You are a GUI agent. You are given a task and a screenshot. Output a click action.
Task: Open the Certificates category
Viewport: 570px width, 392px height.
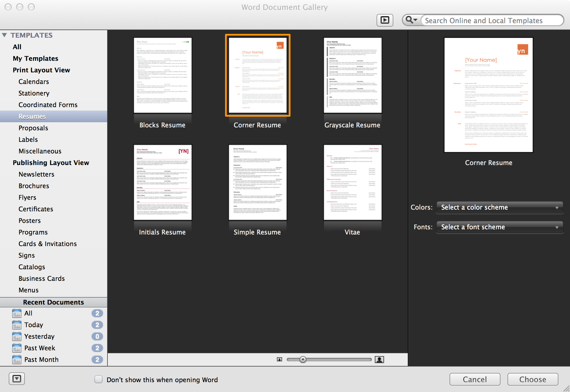(36, 209)
